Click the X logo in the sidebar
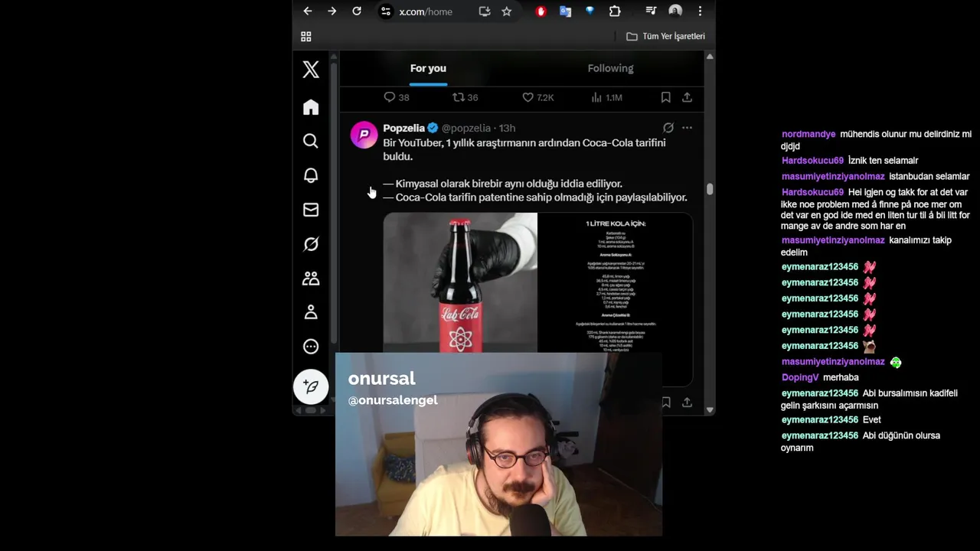 click(x=311, y=69)
